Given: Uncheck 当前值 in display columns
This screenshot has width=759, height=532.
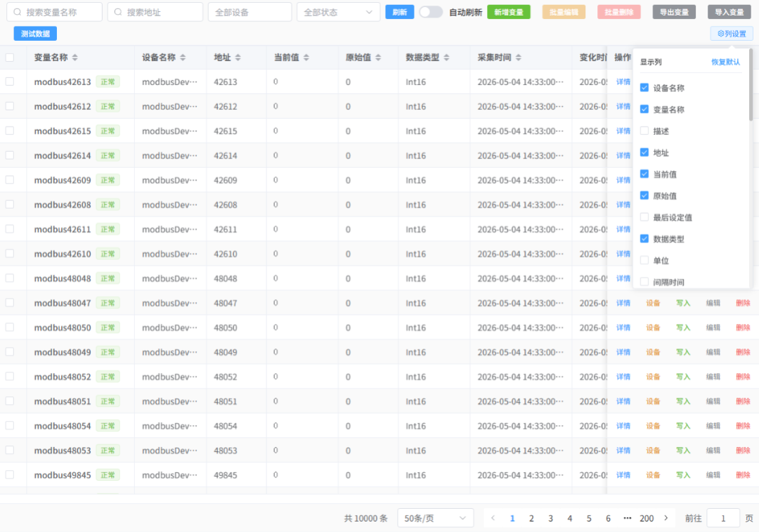Looking at the screenshot, I should [644, 174].
